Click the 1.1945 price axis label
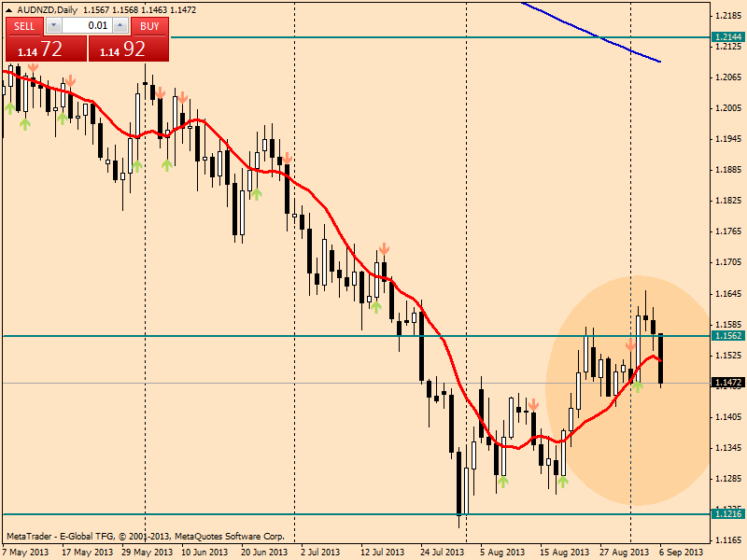The height and width of the screenshot is (560, 747). pos(728,139)
